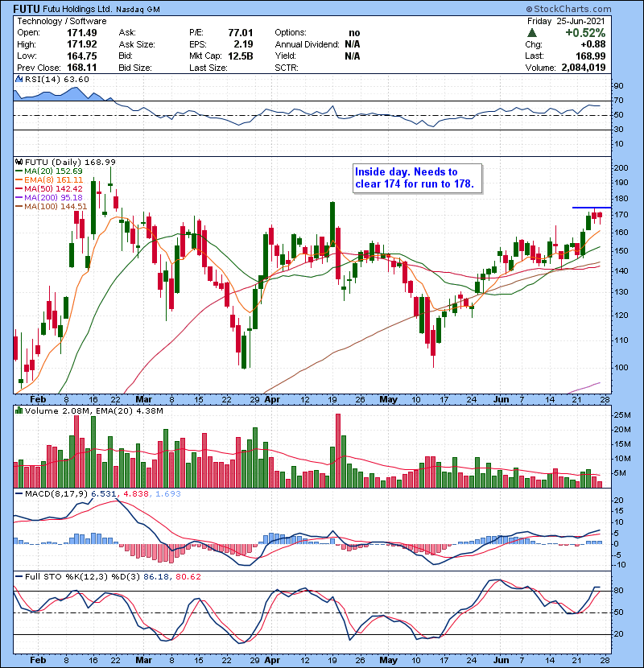
Task: Select the Last price 168.99 in header
Action: click(590, 56)
